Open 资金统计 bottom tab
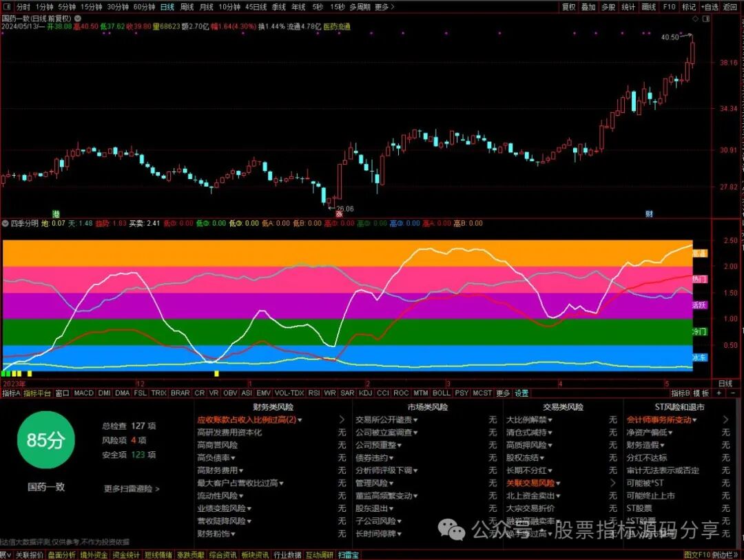The height and width of the screenshot is (560, 744). point(126,554)
